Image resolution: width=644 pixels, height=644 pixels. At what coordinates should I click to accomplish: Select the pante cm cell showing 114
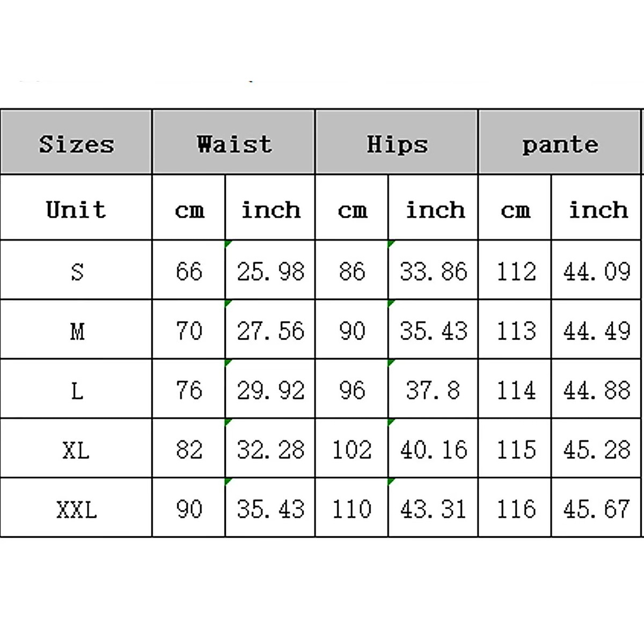click(515, 390)
